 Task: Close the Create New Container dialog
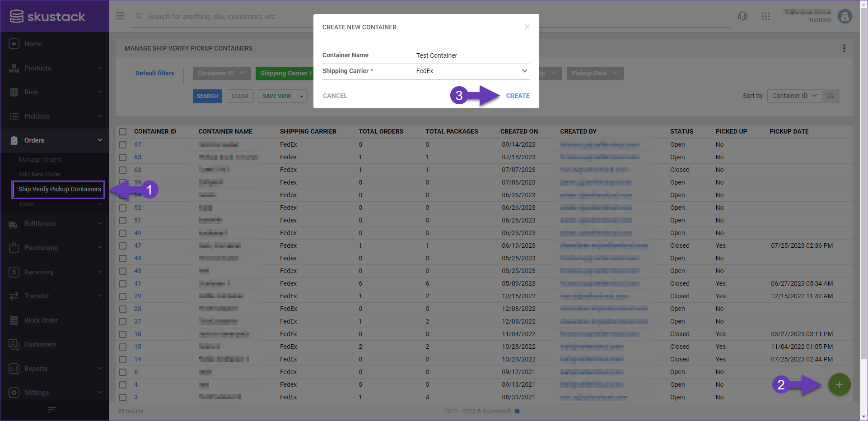click(527, 27)
